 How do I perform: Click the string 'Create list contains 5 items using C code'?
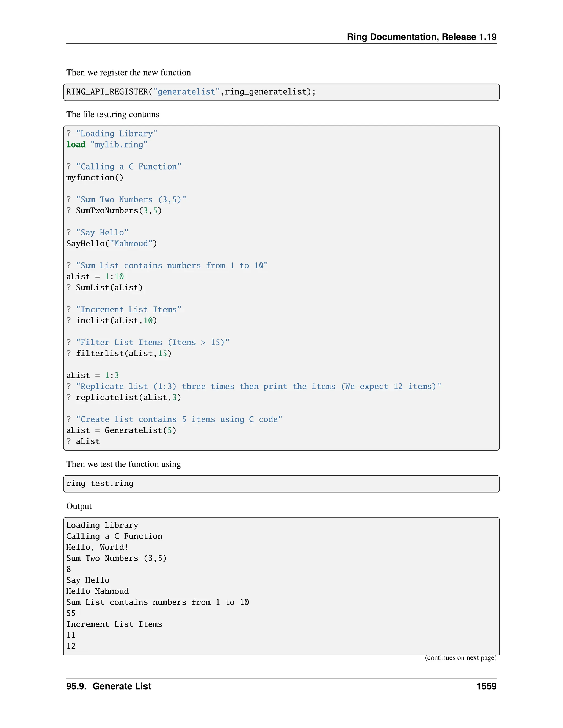pos(179,420)
